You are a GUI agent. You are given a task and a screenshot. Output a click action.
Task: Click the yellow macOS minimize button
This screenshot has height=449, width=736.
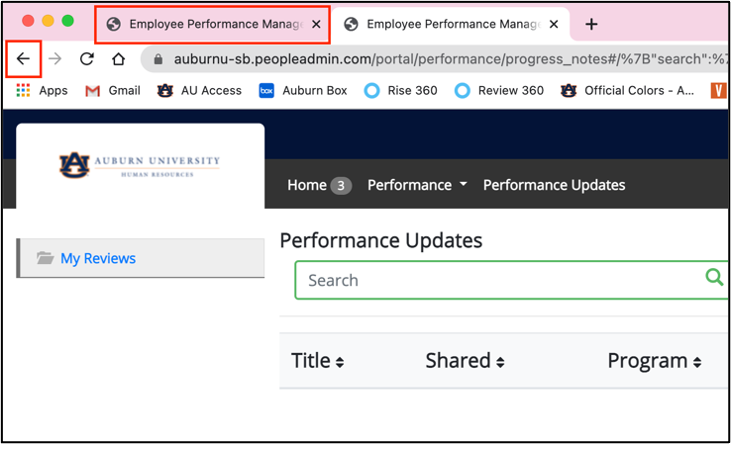pyautogui.click(x=48, y=21)
